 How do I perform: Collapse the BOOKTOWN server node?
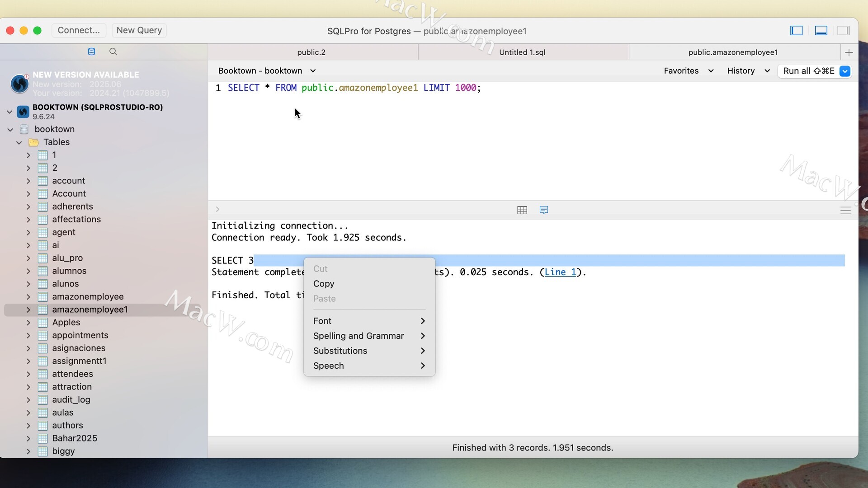click(9, 112)
